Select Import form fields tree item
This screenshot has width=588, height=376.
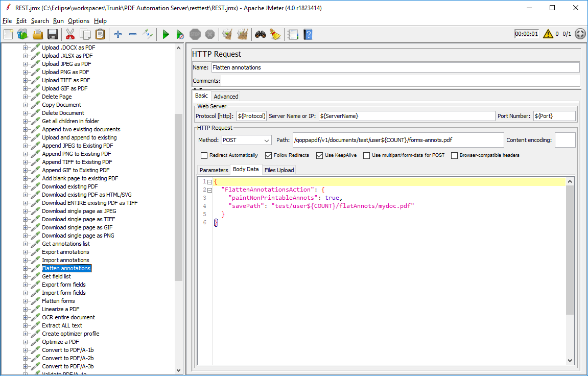coord(64,293)
